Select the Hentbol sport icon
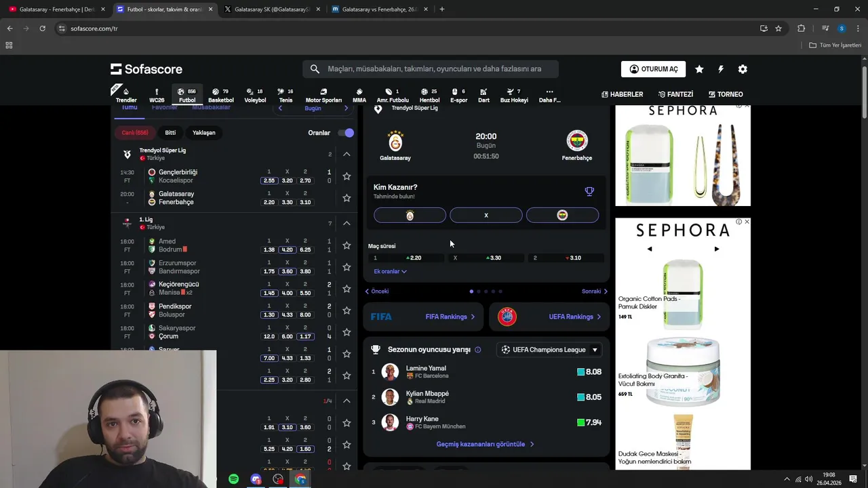The width and height of the screenshot is (868, 488). [x=429, y=96]
